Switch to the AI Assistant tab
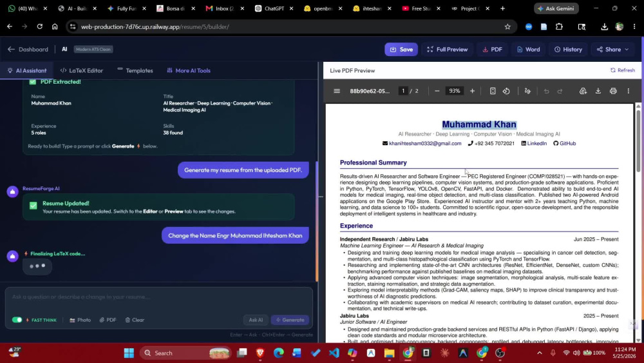644x363 pixels. (26, 71)
